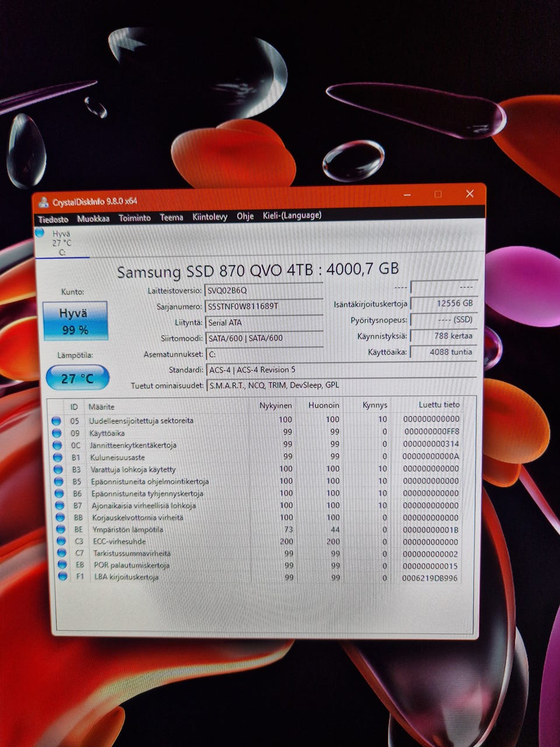Click the Huonoin column header
This screenshot has width=560, height=747.
(x=324, y=405)
